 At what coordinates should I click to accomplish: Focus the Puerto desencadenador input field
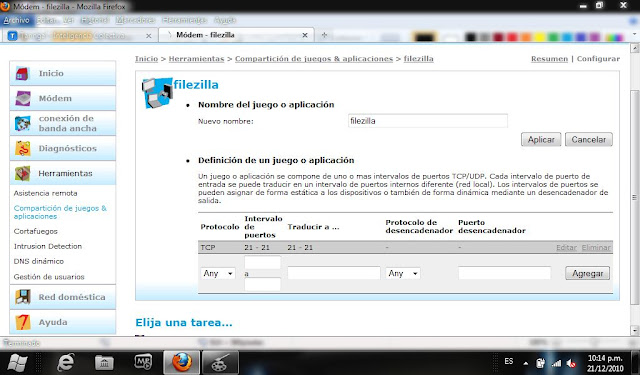coord(504,273)
